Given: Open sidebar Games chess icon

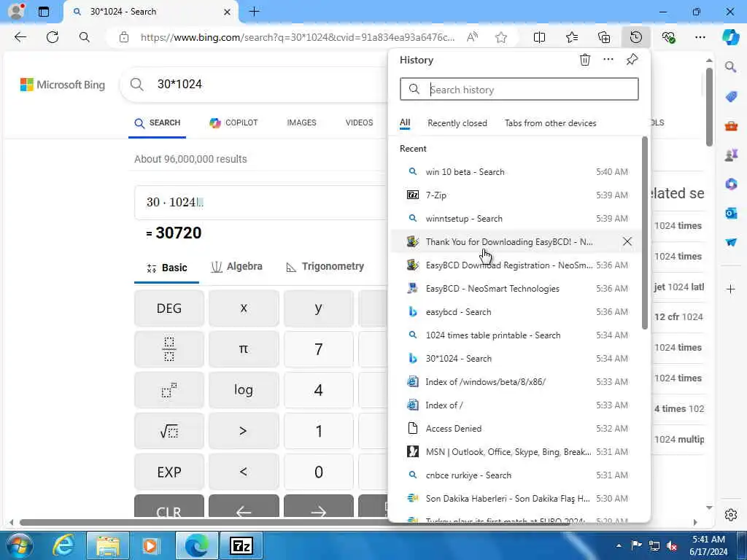Looking at the screenshot, I should [731, 155].
